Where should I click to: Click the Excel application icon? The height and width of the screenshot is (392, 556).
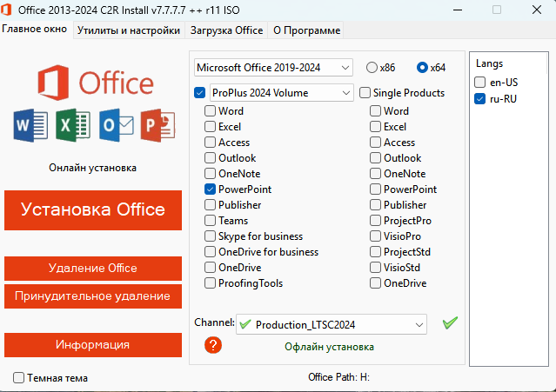pyautogui.click(x=73, y=125)
